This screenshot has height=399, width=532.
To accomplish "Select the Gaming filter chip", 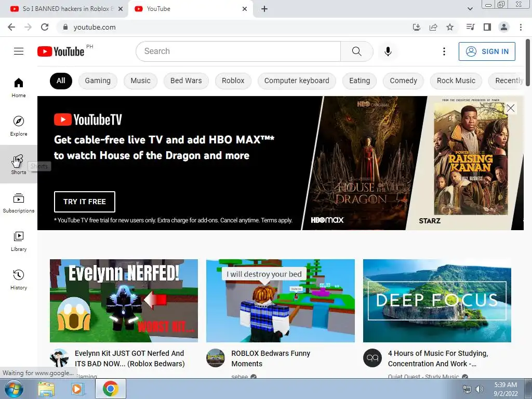I will click(x=98, y=81).
